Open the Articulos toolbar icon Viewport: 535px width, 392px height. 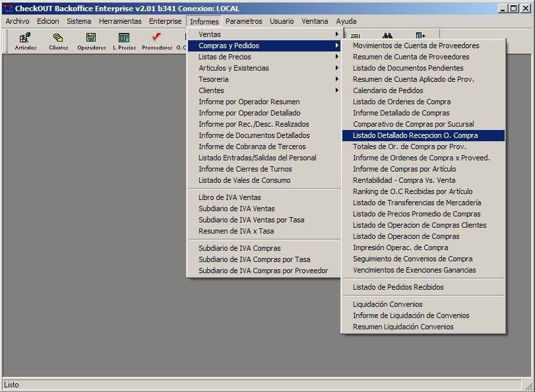tap(25, 42)
